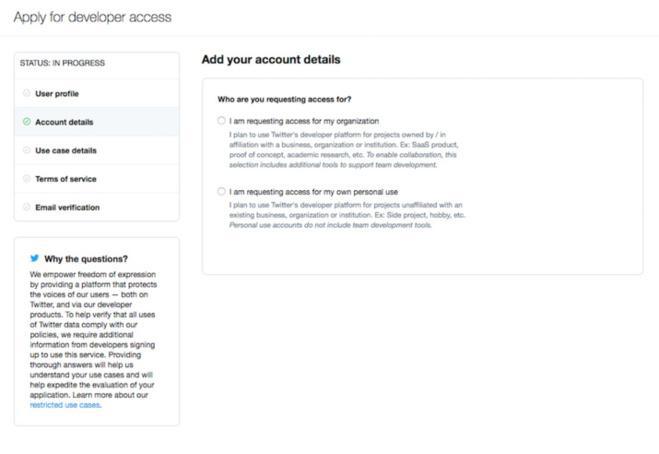This screenshot has height=454, width=659.
Task: Click the status circle icon beside Email verification
Action: [x=26, y=207]
